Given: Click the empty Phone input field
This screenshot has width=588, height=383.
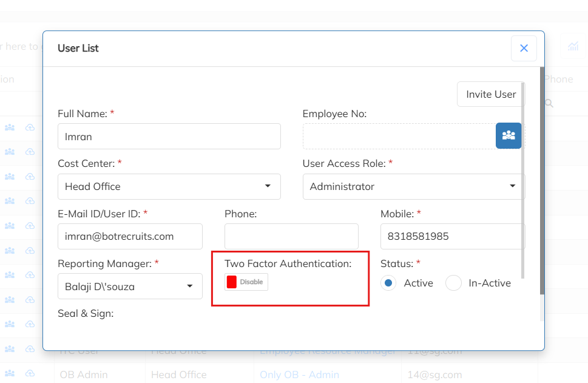Looking at the screenshot, I should coord(291,237).
